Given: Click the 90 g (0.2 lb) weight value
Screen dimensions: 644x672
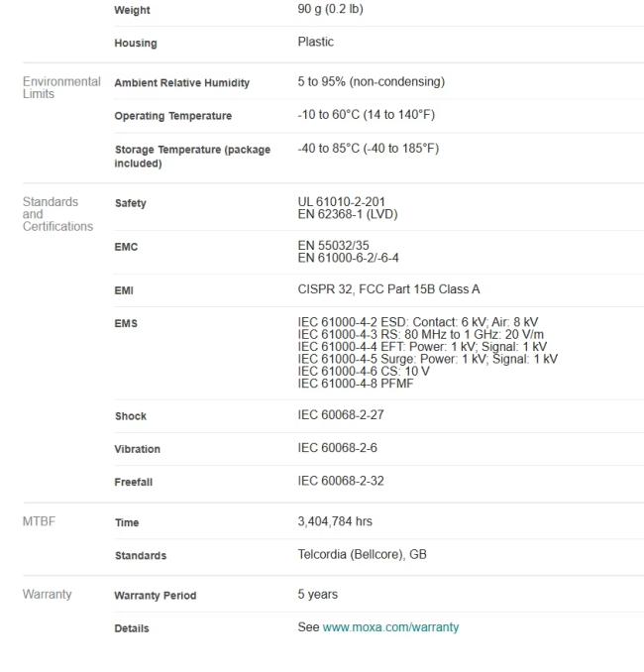Looking at the screenshot, I should [333, 10].
